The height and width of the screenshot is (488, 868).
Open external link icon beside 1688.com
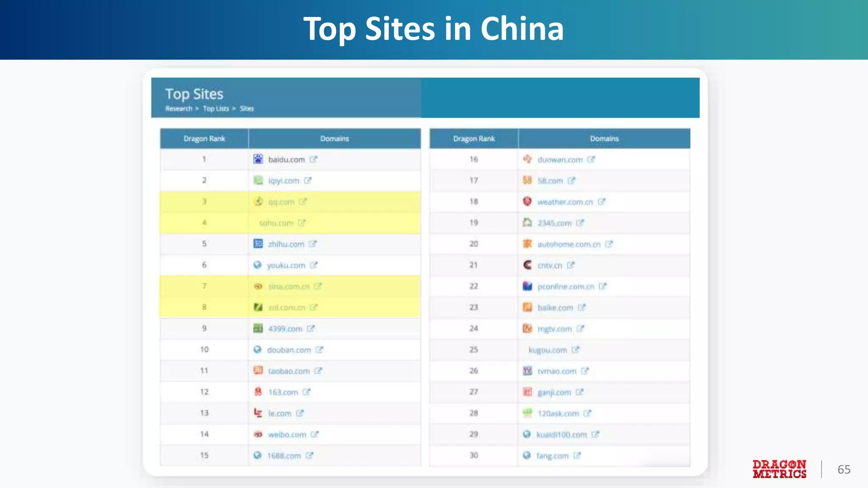309,456
